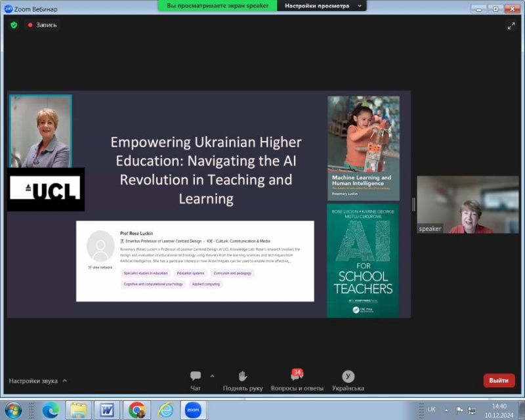Click the green encryption shield icon

click(14, 25)
